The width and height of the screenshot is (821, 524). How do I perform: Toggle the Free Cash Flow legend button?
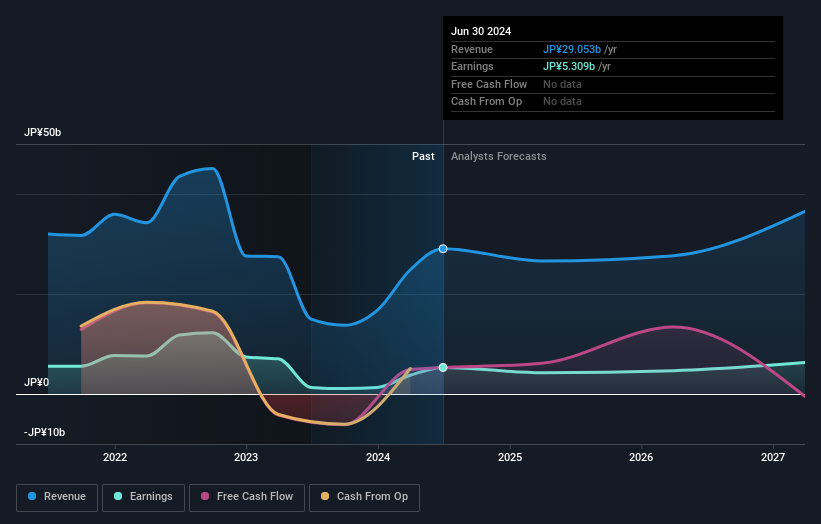(x=247, y=497)
